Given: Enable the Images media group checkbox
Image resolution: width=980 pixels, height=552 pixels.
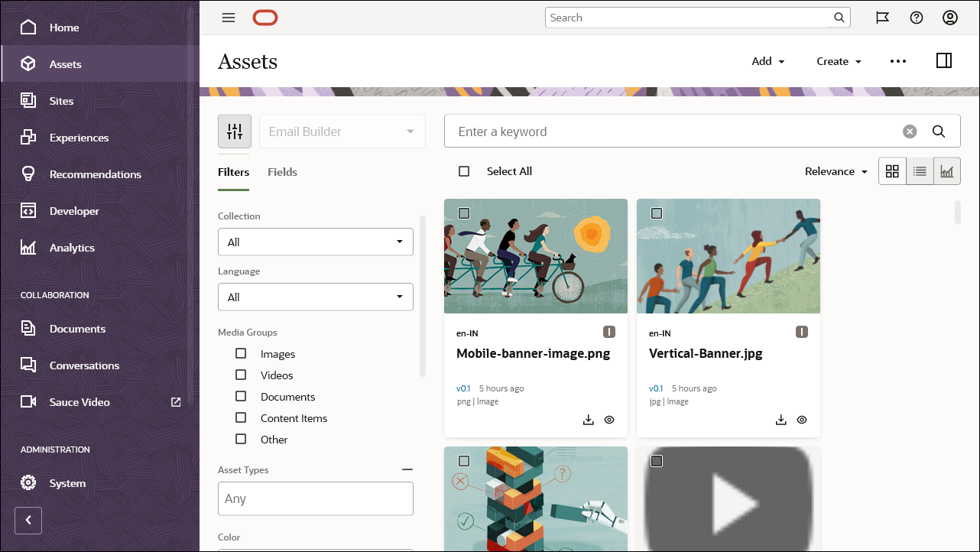Looking at the screenshot, I should coord(242,353).
